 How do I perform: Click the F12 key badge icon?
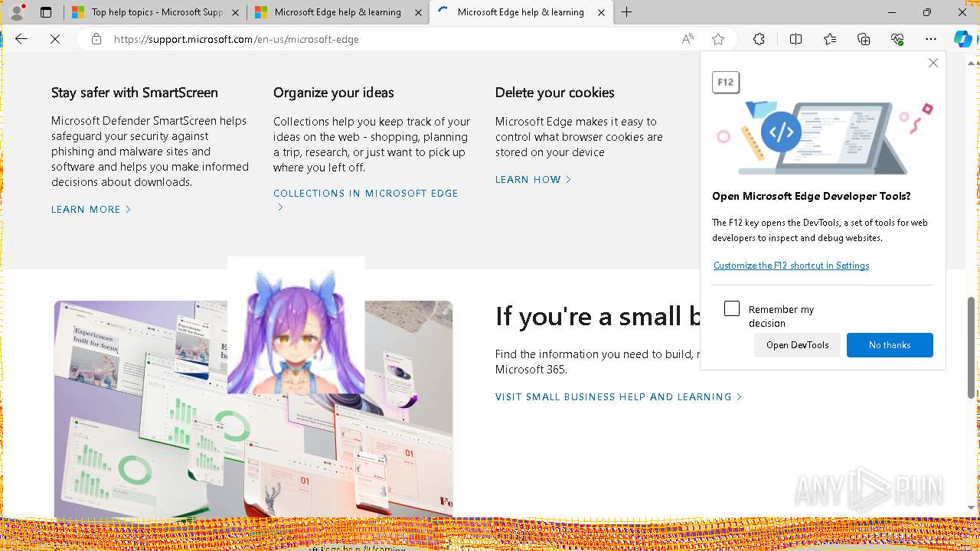[726, 82]
